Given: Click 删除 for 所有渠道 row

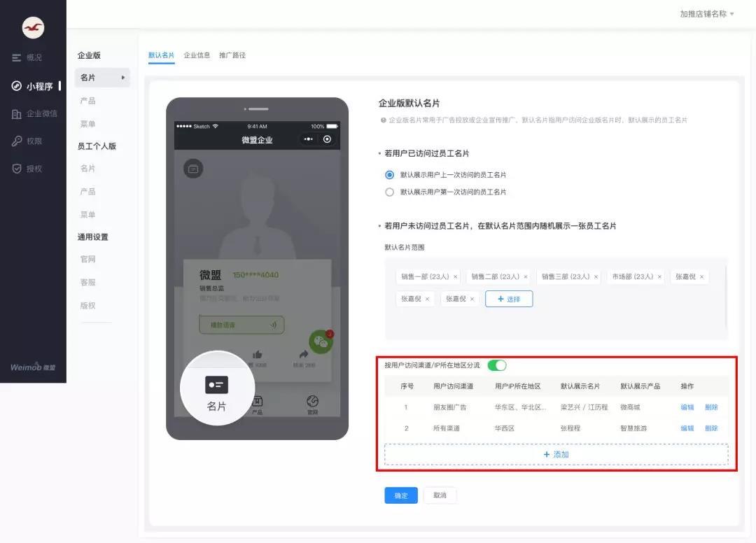Looking at the screenshot, I should 711,428.
